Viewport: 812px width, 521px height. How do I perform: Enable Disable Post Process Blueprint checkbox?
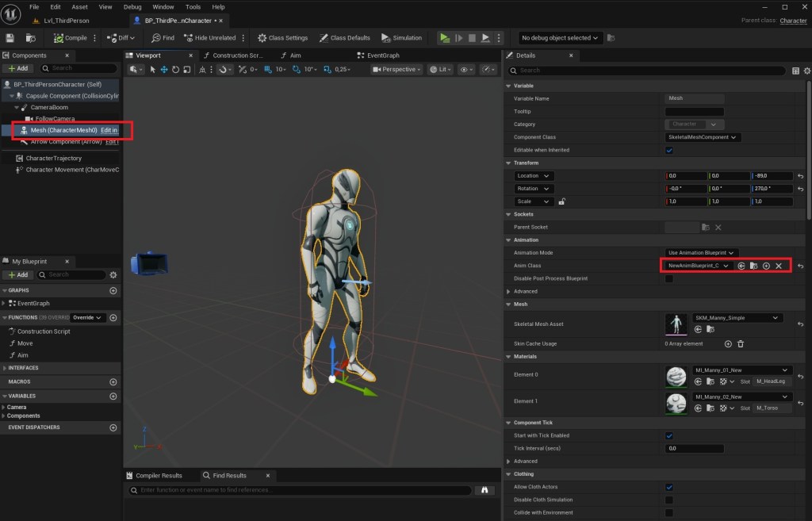point(669,278)
